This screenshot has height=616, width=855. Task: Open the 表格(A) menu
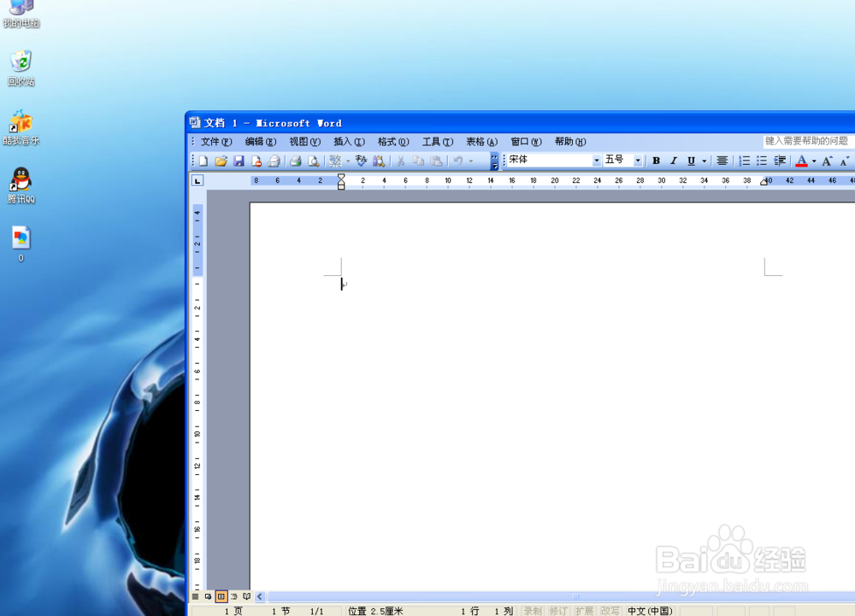pos(481,142)
